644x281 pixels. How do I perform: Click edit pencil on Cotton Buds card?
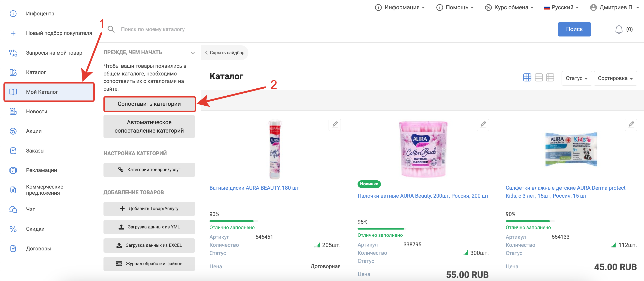(483, 125)
